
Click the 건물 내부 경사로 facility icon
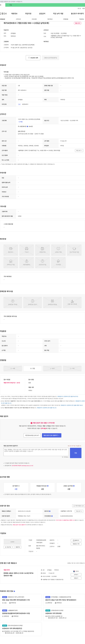tap(72, 302)
